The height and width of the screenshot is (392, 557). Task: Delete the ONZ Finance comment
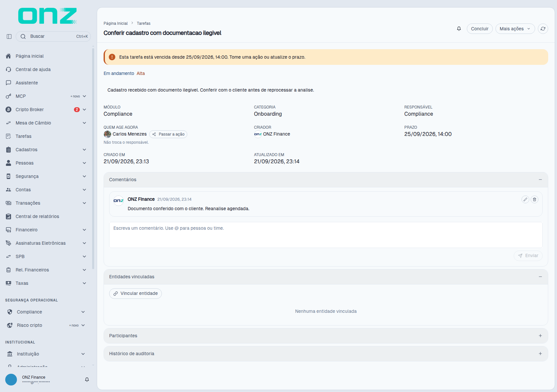(x=534, y=199)
